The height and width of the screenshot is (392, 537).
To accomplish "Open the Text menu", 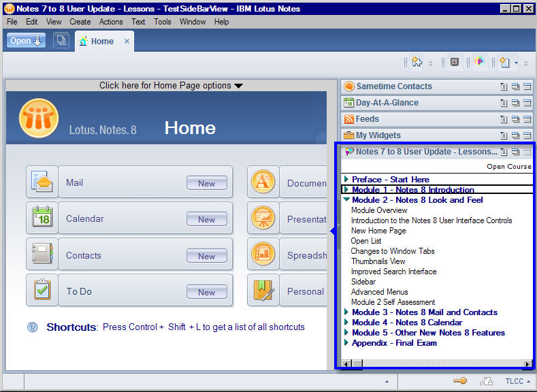I will pos(138,22).
